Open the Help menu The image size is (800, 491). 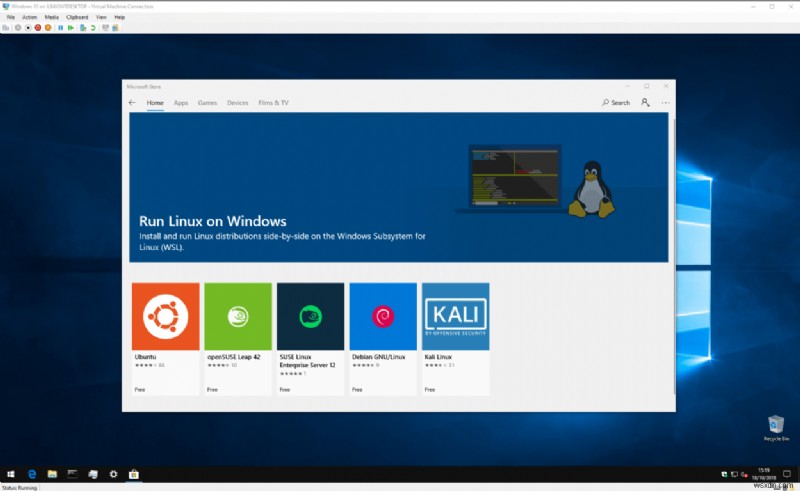point(119,17)
